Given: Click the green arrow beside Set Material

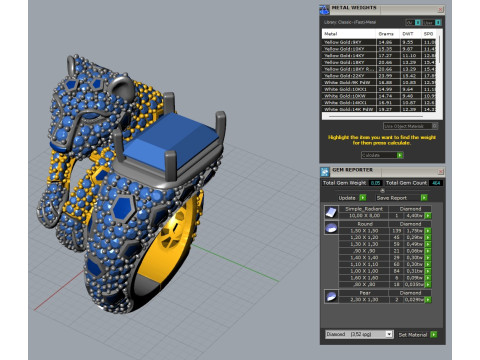Looking at the screenshot, I should 433,334.
